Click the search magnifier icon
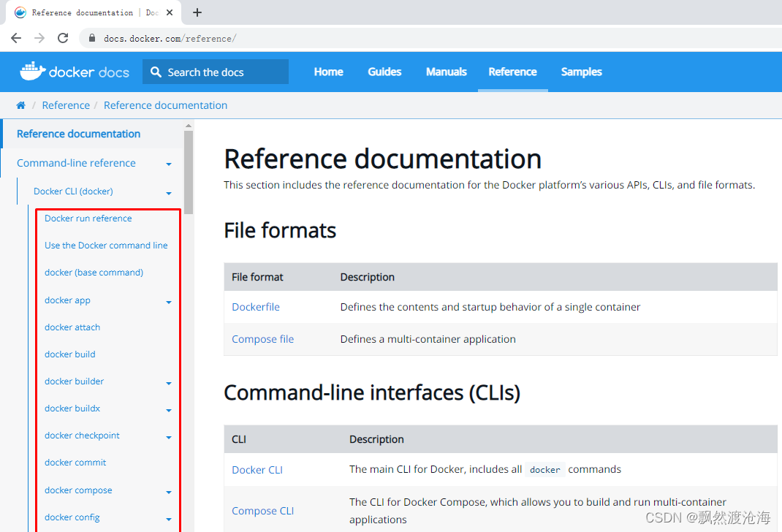The width and height of the screenshot is (782, 532). pos(155,71)
